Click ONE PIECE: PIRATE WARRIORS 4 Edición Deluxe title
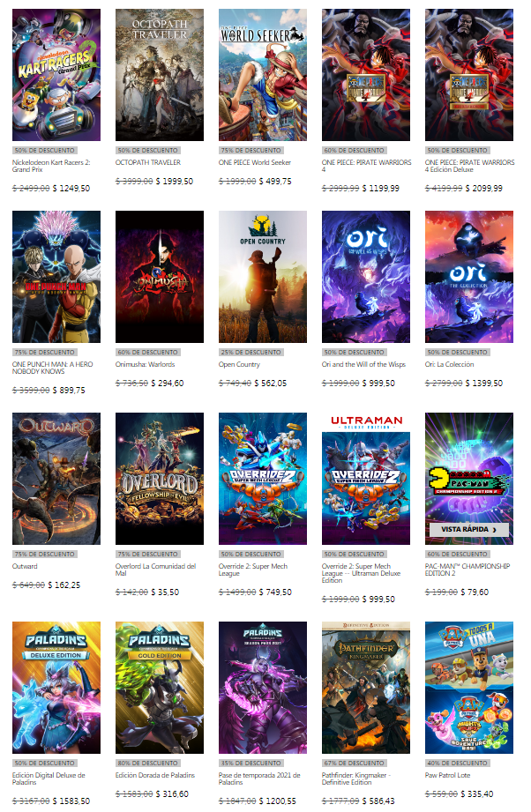The image size is (531, 812). point(469,166)
